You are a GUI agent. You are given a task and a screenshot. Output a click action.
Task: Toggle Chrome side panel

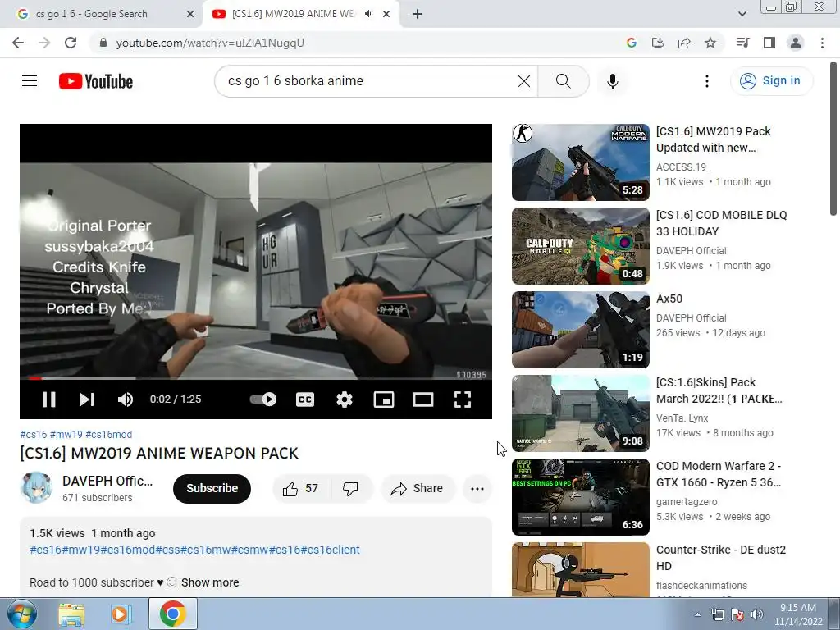click(x=769, y=43)
